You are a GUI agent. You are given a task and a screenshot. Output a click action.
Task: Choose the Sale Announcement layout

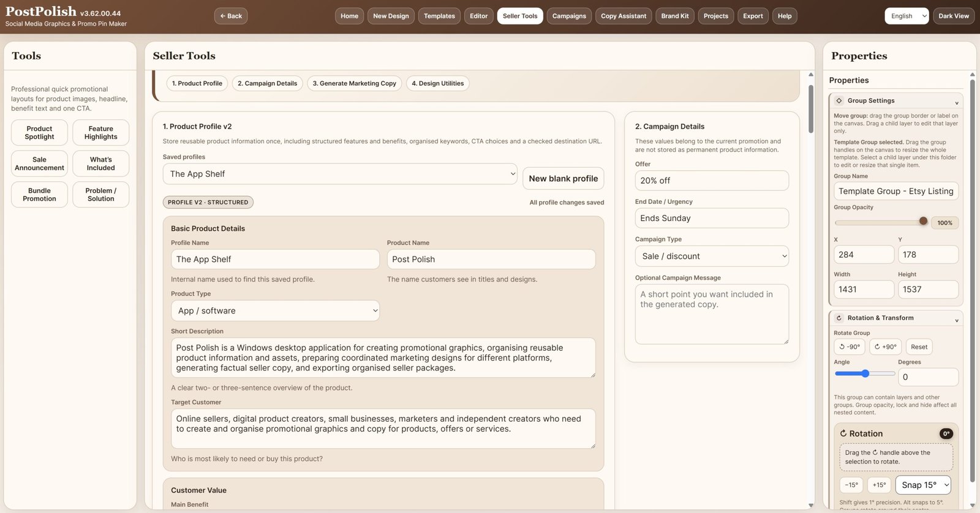click(39, 163)
